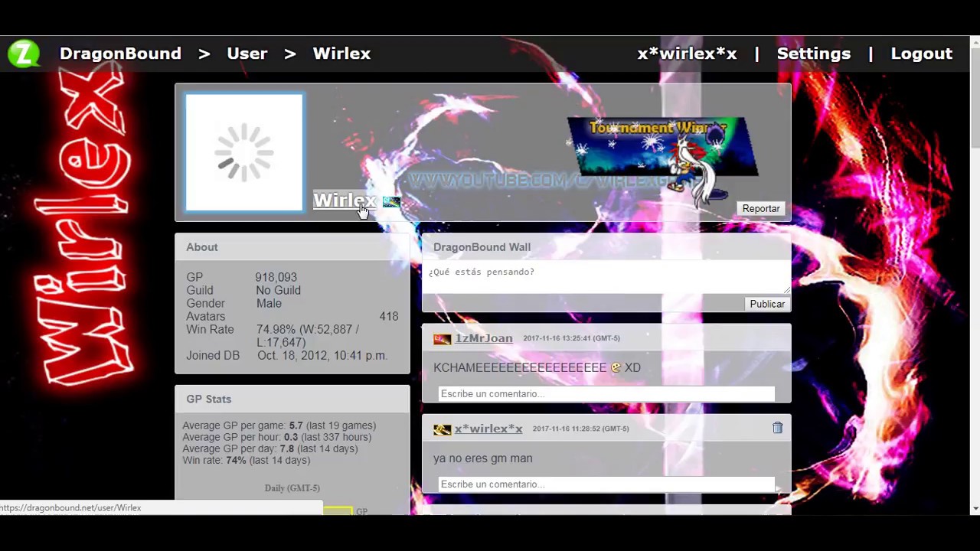Click the GP Stats panel header
The width and height of the screenshot is (980, 551).
[x=292, y=399]
